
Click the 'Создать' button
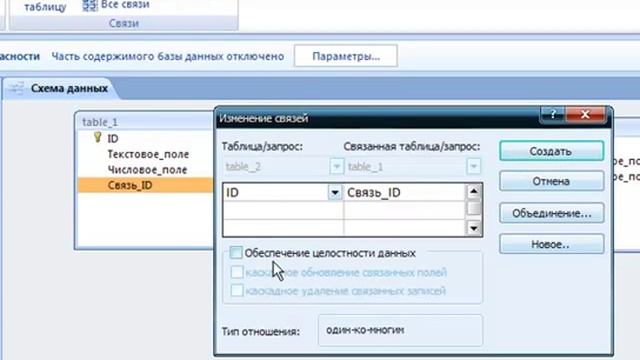click(x=551, y=151)
